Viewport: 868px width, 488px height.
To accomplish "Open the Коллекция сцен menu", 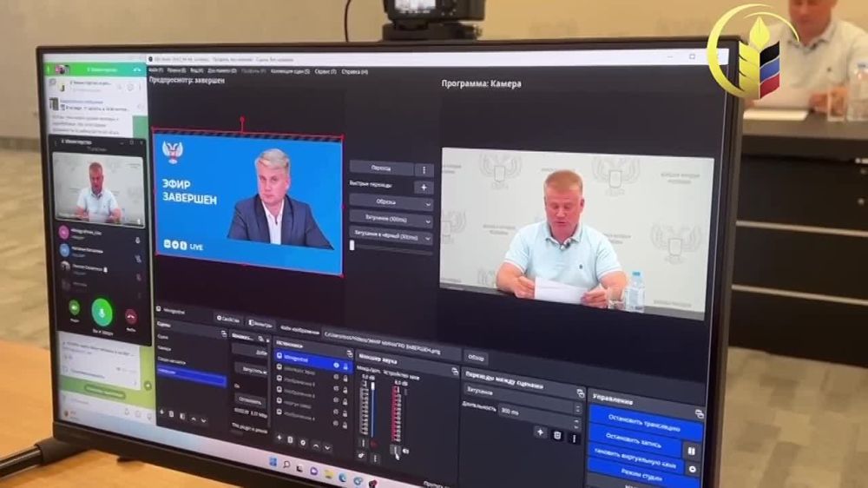I will pos(290,71).
